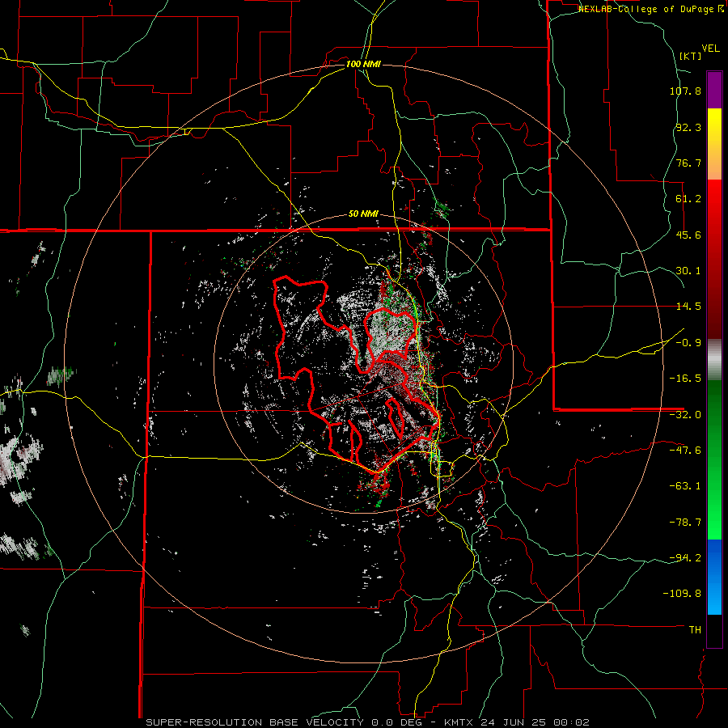Click the VEL legend title

click(710, 49)
